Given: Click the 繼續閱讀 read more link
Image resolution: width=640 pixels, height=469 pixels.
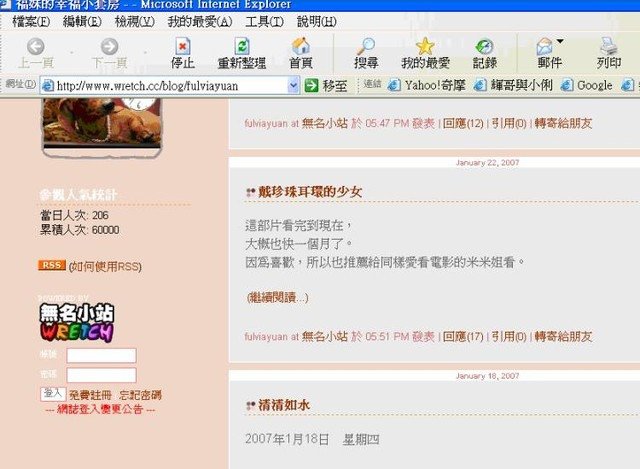Looking at the screenshot, I should click(278, 297).
